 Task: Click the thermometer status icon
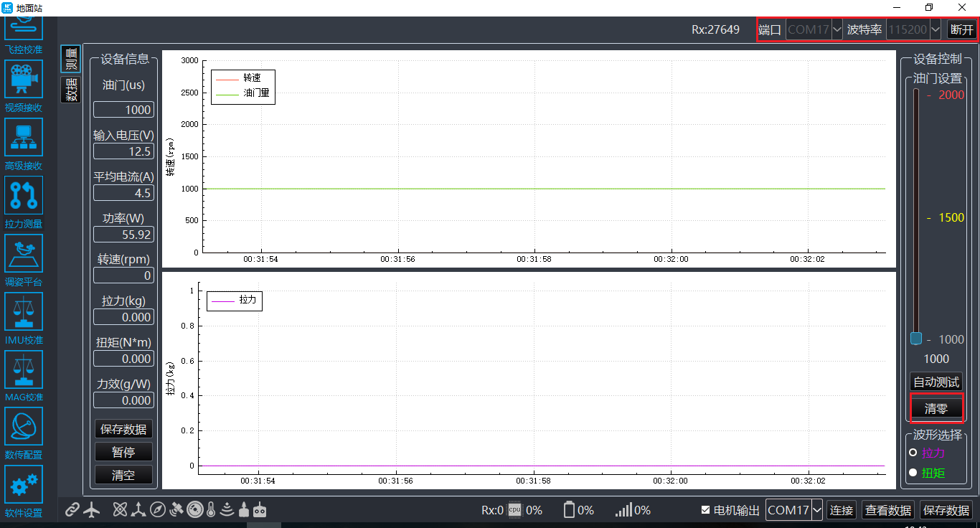pos(210,510)
